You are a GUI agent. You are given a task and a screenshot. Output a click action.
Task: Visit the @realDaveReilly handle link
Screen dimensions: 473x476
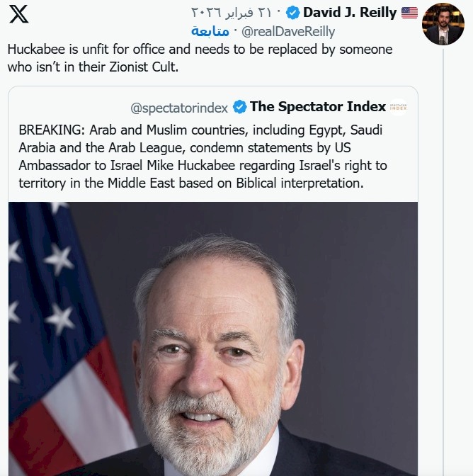[288, 32]
